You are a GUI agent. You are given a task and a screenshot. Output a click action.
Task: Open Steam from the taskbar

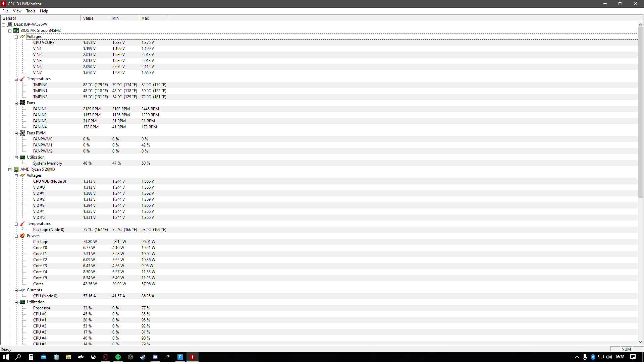click(x=143, y=357)
